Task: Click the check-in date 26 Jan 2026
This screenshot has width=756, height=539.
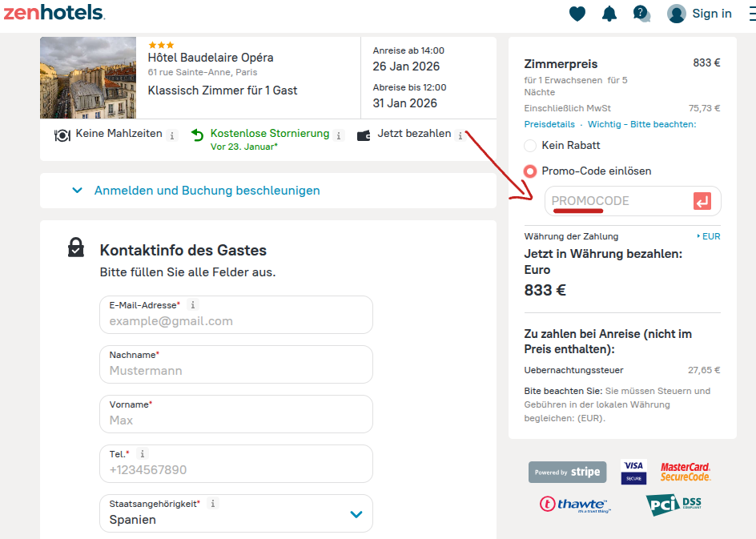Action: (406, 66)
